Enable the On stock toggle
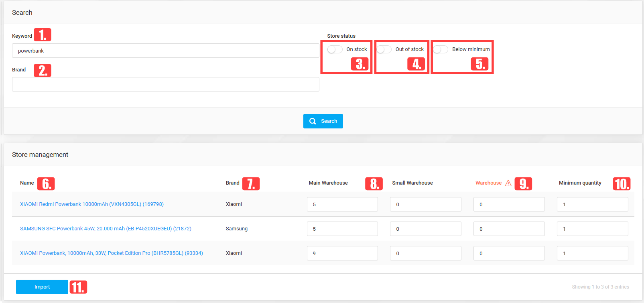 point(335,49)
